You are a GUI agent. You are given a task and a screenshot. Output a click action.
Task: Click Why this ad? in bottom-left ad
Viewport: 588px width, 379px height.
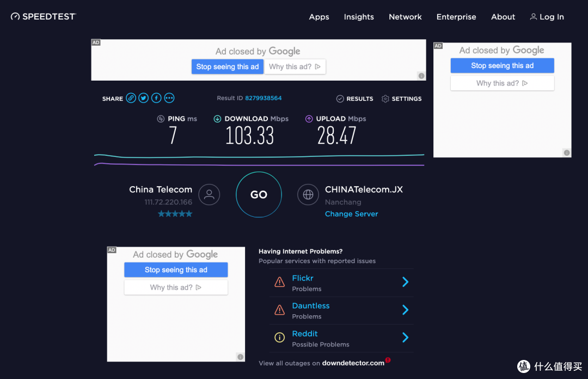(x=176, y=288)
